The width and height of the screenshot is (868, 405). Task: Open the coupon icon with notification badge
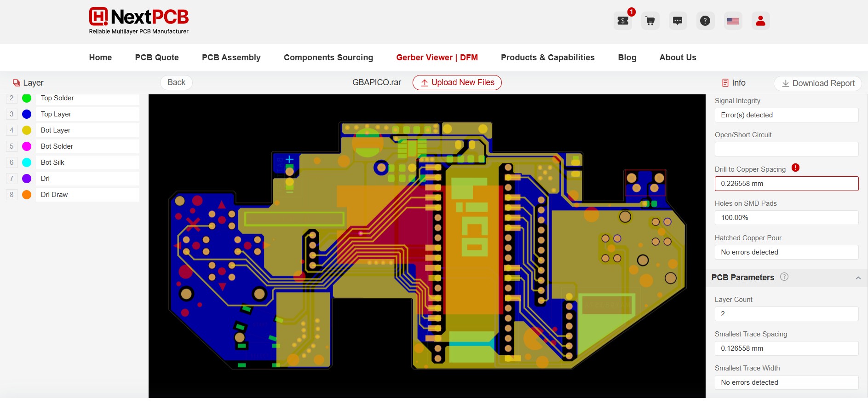pyautogui.click(x=623, y=21)
